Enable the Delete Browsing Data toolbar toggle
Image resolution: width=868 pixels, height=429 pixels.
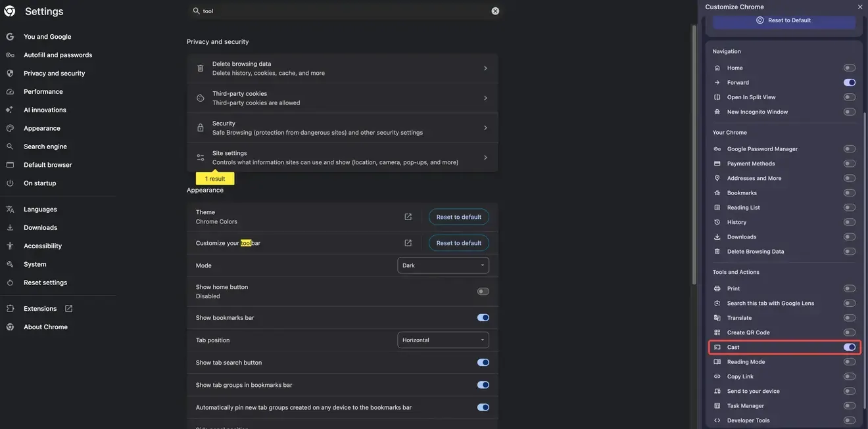tap(850, 252)
